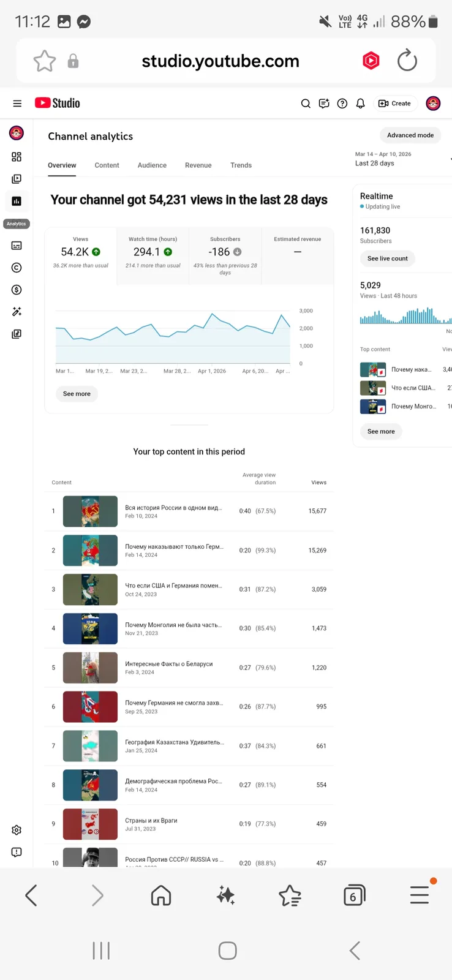Switch to the Audience tab
The height and width of the screenshot is (980, 452).
(x=152, y=165)
